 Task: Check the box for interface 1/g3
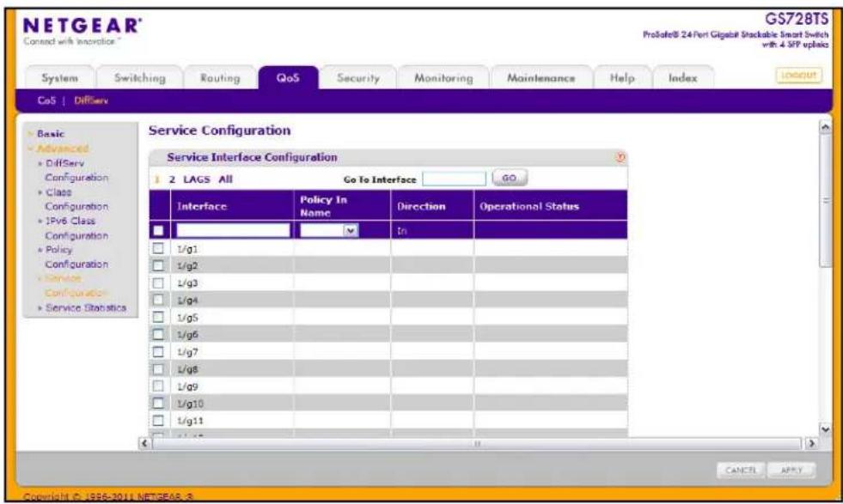point(158,282)
